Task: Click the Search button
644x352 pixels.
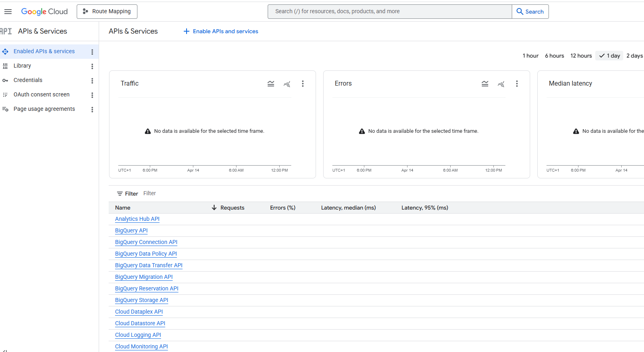Action: pos(530,12)
